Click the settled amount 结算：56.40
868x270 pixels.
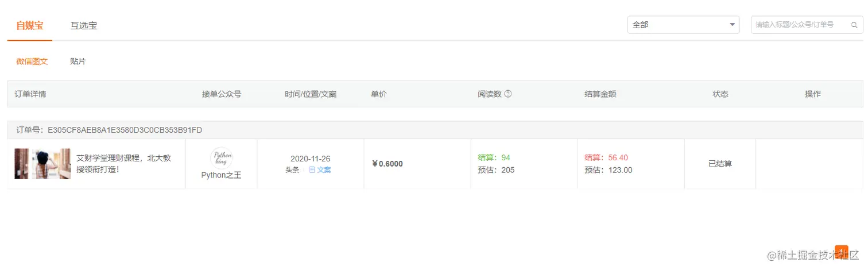(x=606, y=157)
